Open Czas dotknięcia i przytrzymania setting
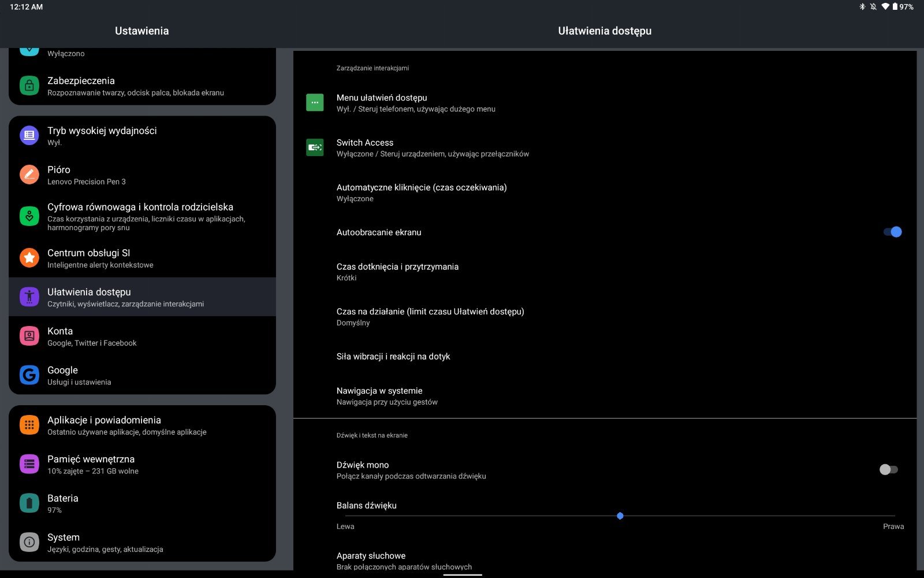Viewport: 924px width, 578px height. click(x=397, y=272)
